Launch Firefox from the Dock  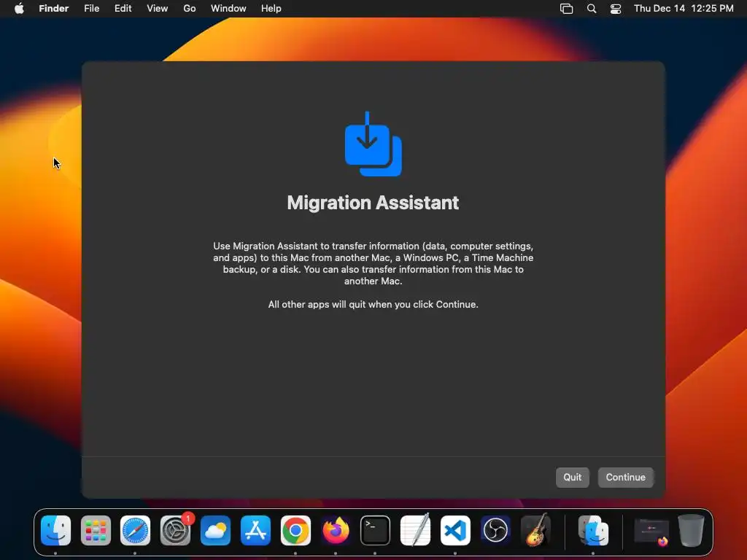click(x=336, y=531)
